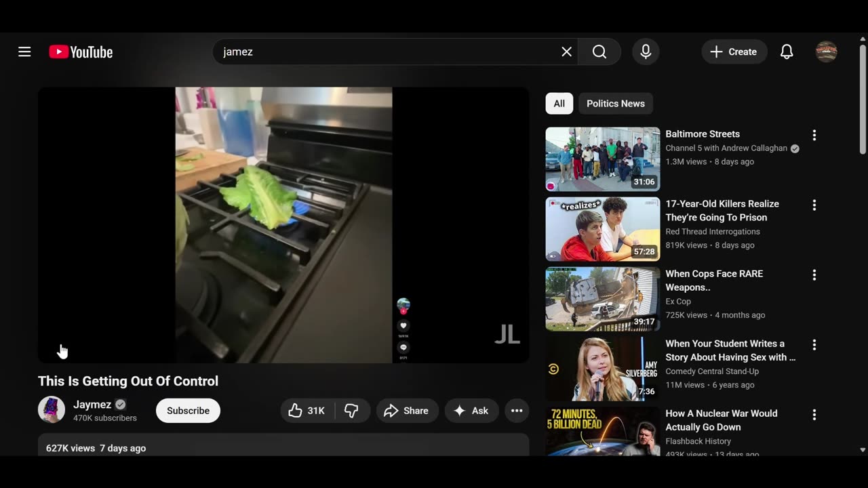The width and height of the screenshot is (868, 488).
Task: Dislike the video
Action: point(352,411)
